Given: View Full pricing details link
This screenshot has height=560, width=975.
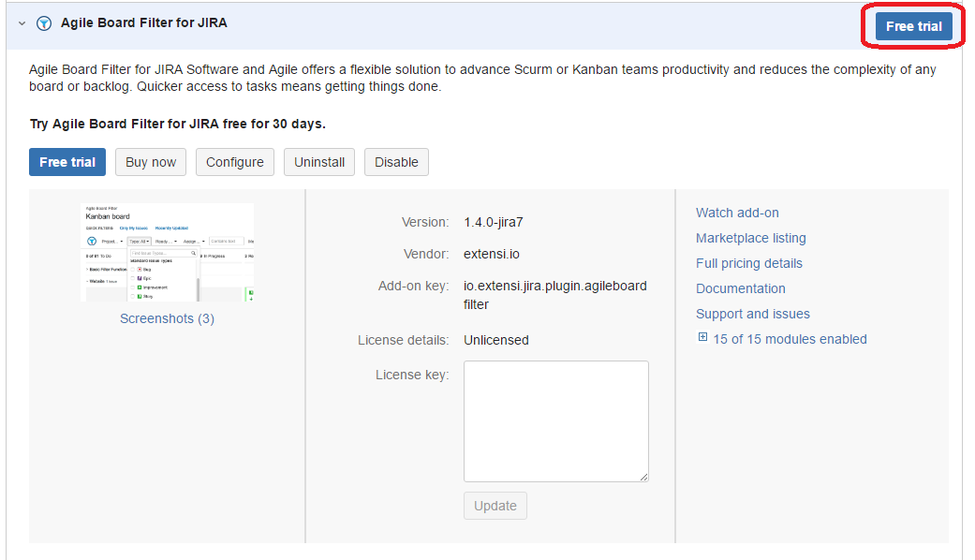Looking at the screenshot, I should (748, 263).
